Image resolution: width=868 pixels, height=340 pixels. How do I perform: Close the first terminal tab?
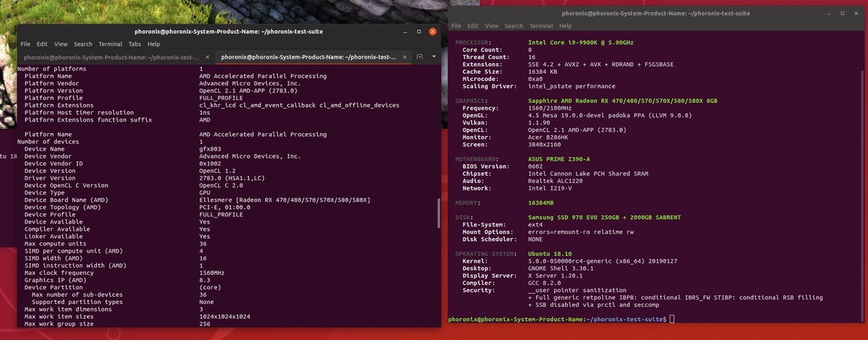tap(207, 56)
